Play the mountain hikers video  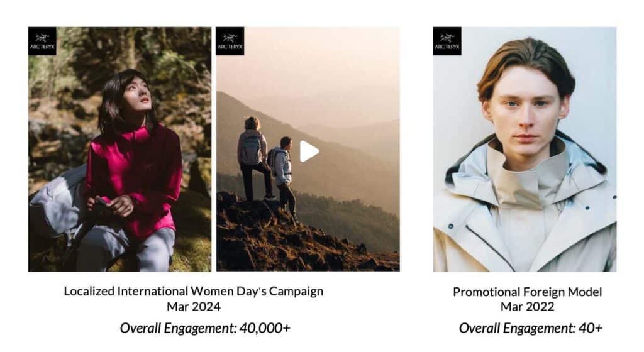tap(309, 151)
